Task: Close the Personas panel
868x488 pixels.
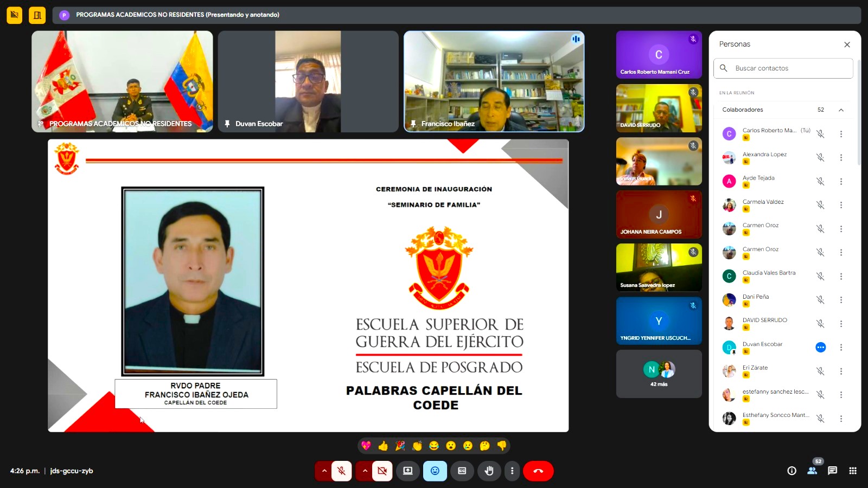Action: tap(847, 44)
